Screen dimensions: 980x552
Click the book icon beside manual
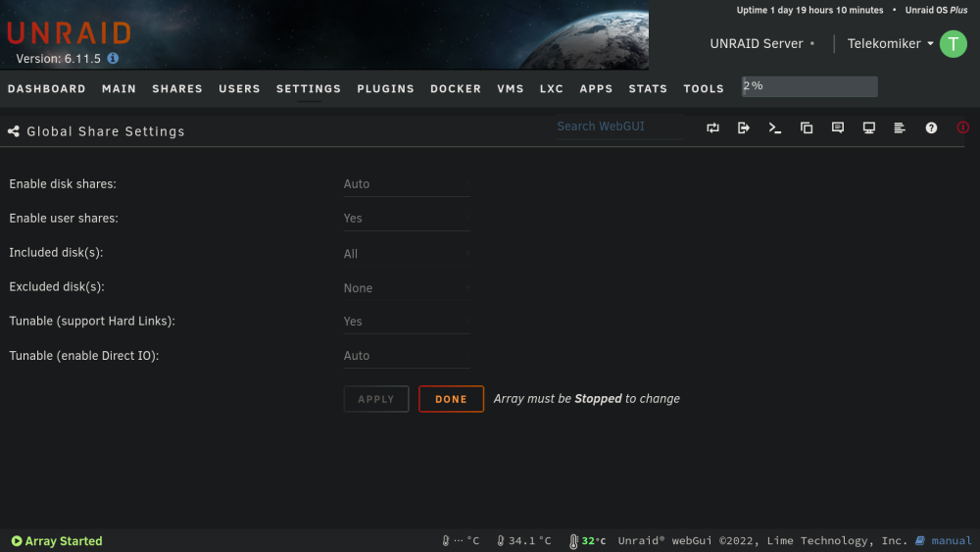(920, 541)
